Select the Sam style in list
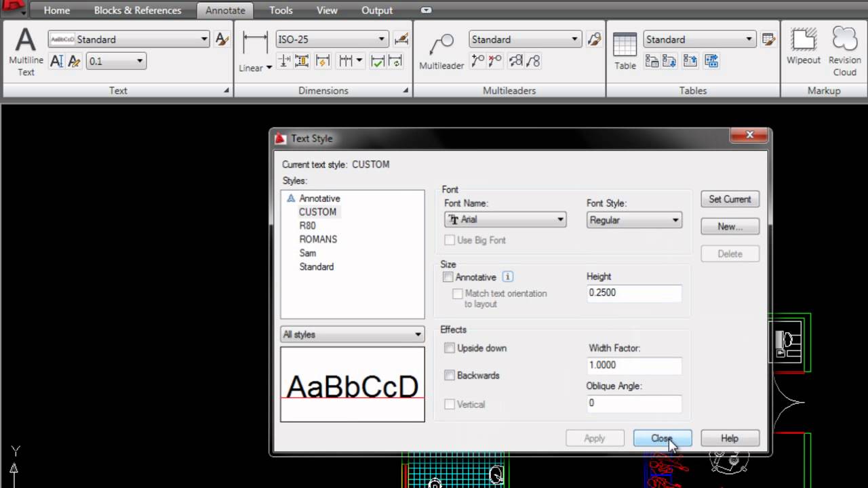868x488 pixels. coord(308,253)
